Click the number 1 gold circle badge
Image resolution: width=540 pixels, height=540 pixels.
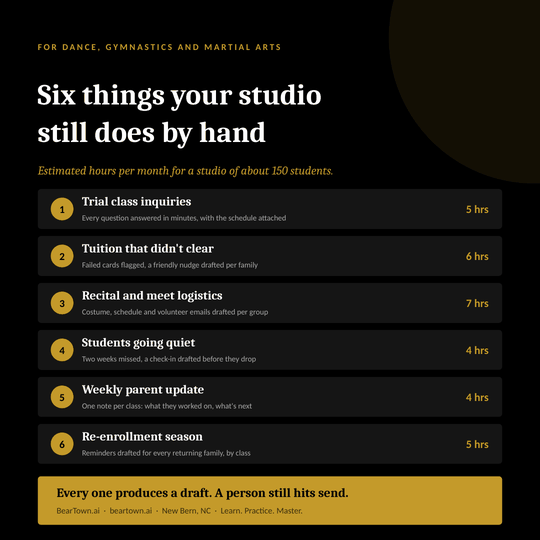tap(62, 209)
